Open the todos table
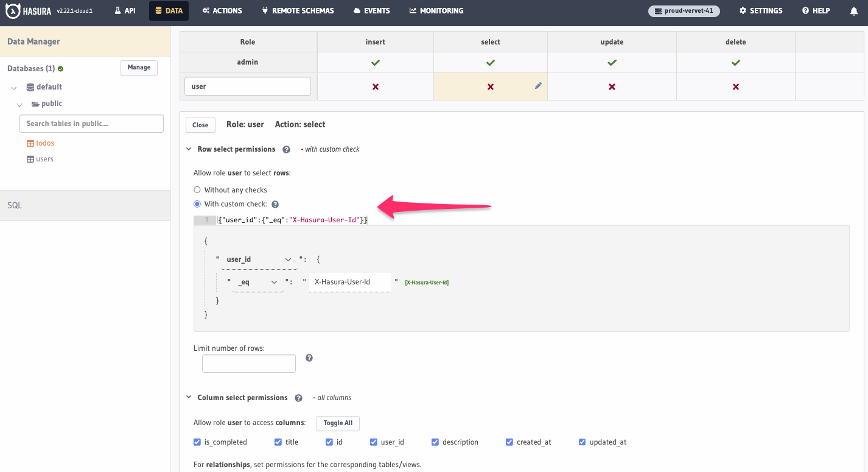Image resolution: width=868 pixels, height=472 pixels. (x=44, y=143)
